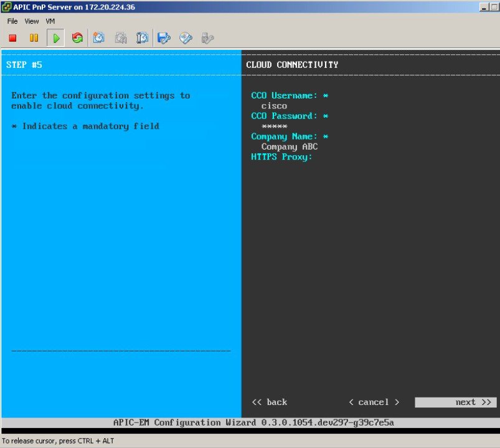
Task: Click the HTTPS Proxy label
Action: (281, 157)
